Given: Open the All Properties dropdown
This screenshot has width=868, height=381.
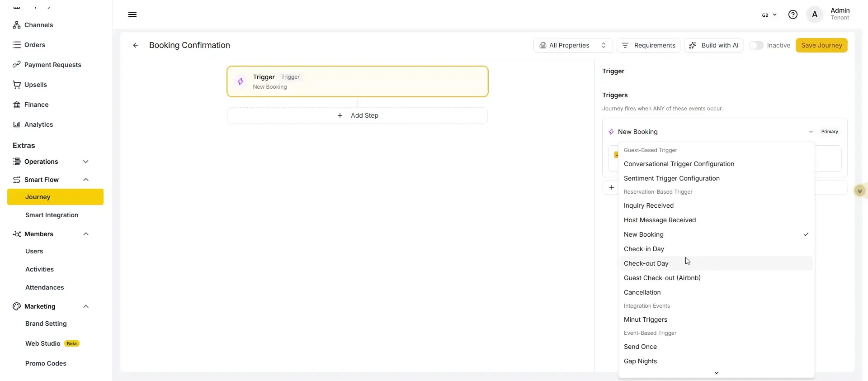Looking at the screenshot, I should pos(573,45).
